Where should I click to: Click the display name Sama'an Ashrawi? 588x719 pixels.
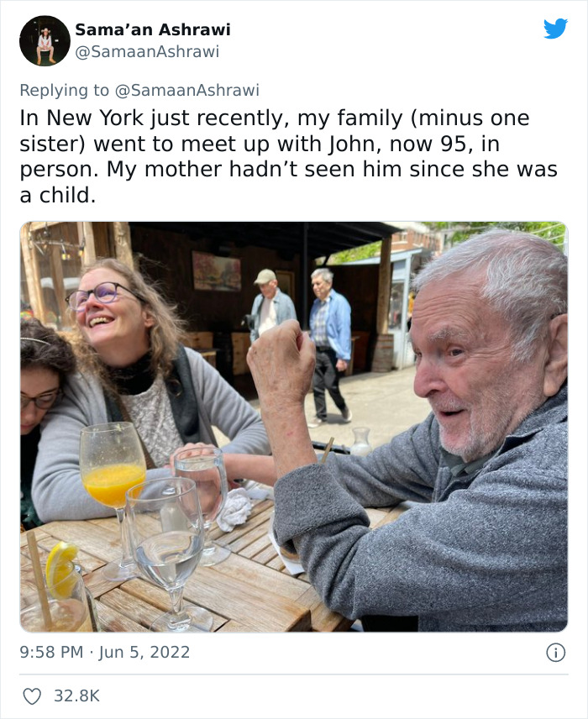152,29
